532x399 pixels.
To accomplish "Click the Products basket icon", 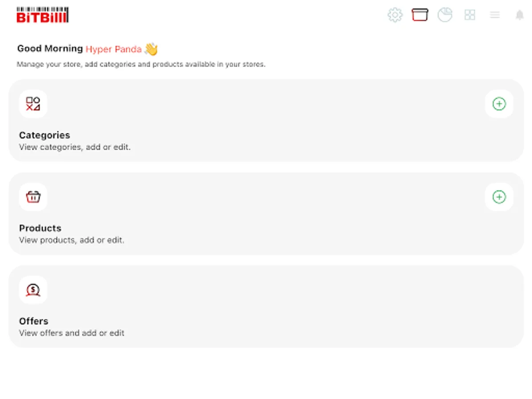I will pyautogui.click(x=33, y=197).
